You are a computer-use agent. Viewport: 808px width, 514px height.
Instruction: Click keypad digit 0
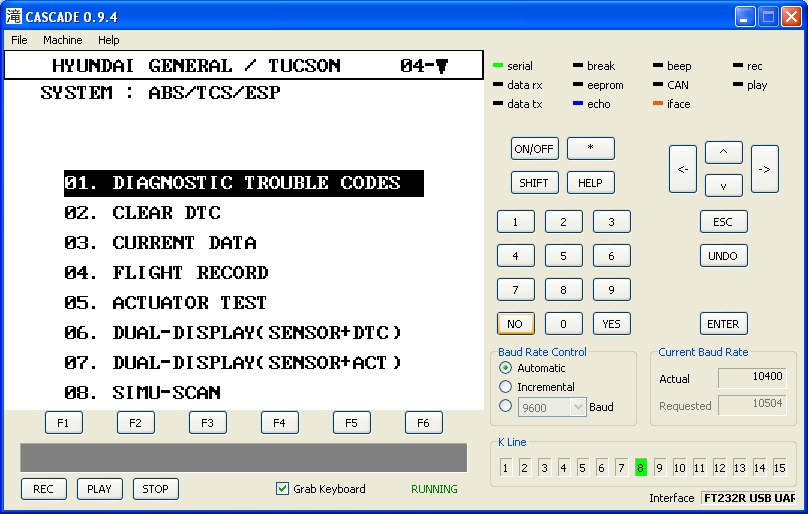click(x=563, y=324)
